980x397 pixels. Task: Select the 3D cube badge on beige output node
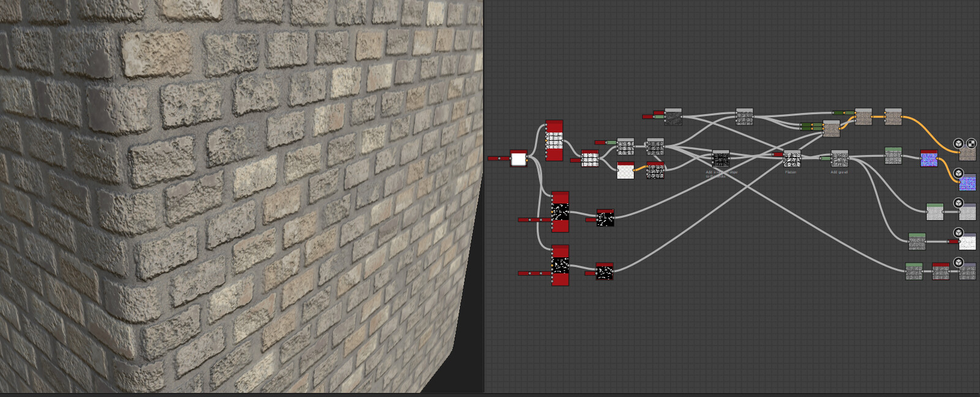(959, 143)
